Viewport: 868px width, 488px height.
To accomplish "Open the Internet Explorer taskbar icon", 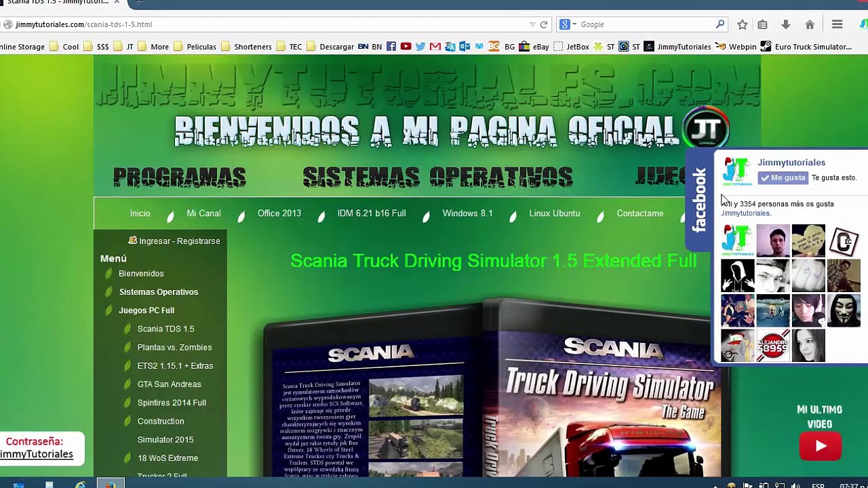I will (x=80, y=484).
